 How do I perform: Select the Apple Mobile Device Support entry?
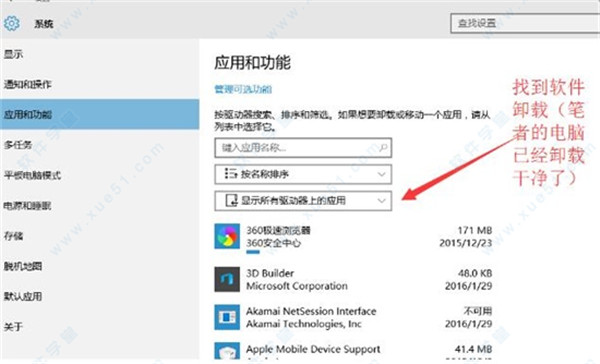[353, 351]
